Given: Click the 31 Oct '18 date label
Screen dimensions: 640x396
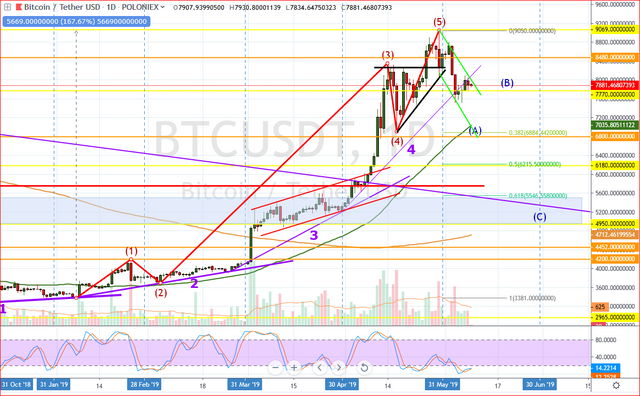Looking at the screenshot, I should point(16,385).
